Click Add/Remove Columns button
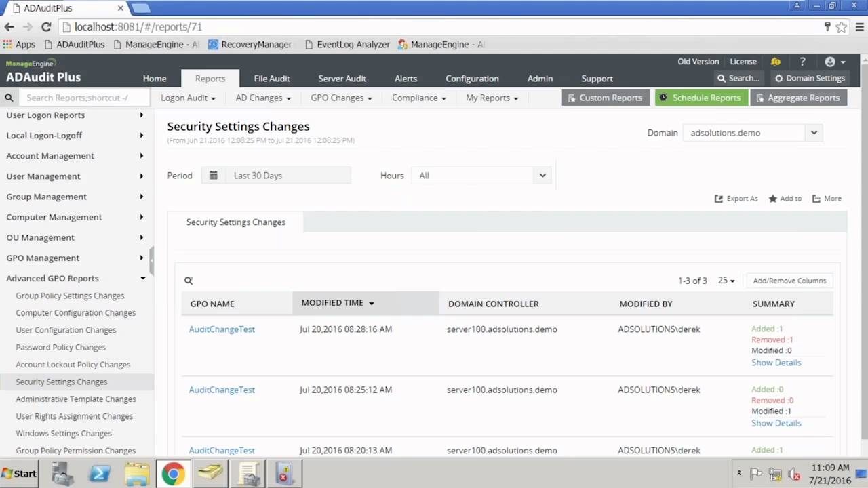Viewport: 868px width, 488px height. tap(789, 281)
